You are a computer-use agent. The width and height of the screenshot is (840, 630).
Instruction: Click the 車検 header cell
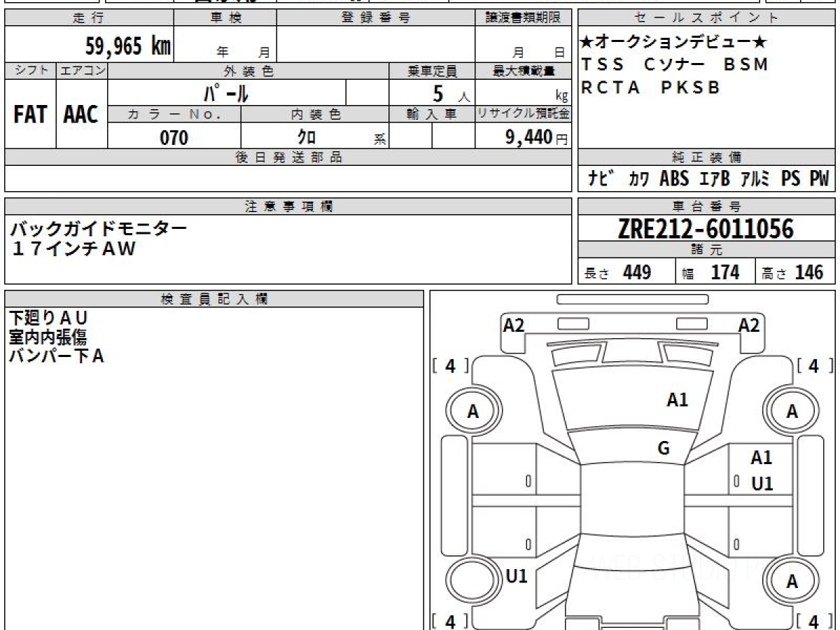click(x=225, y=18)
